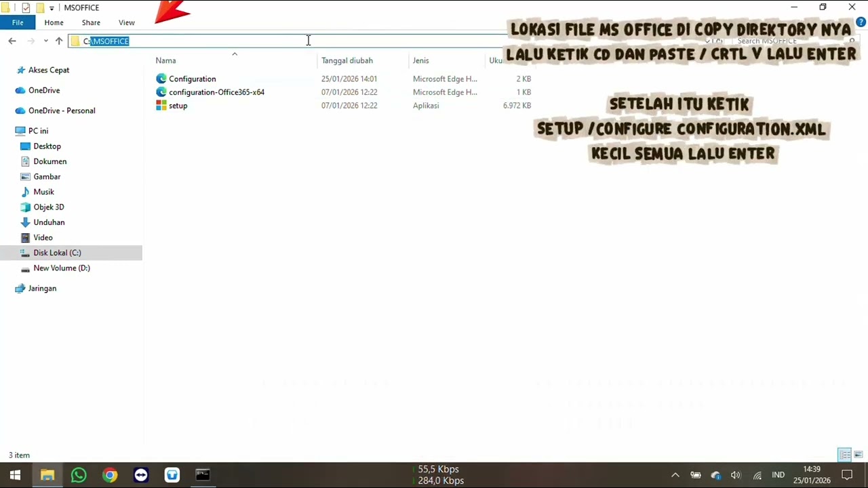Open the Musik folder in sidebar
The width and height of the screenshot is (868, 488).
point(43,192)
